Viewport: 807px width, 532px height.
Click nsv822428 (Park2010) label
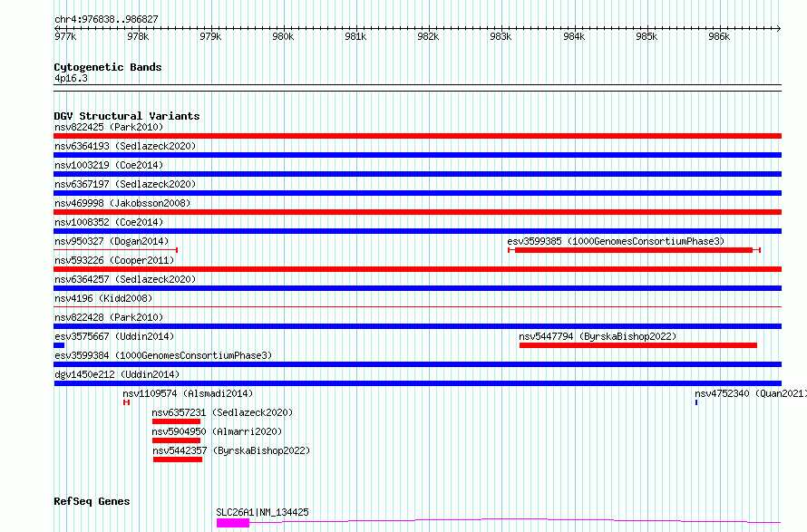click(109, 317)
